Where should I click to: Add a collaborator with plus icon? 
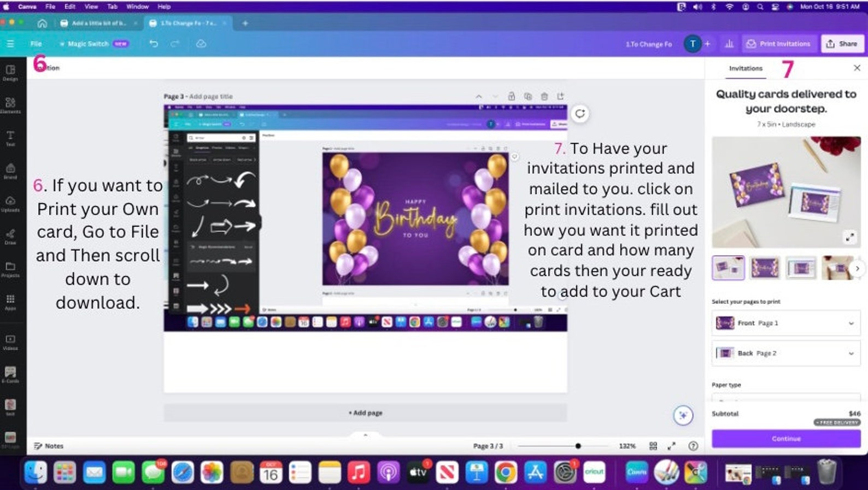707,44
